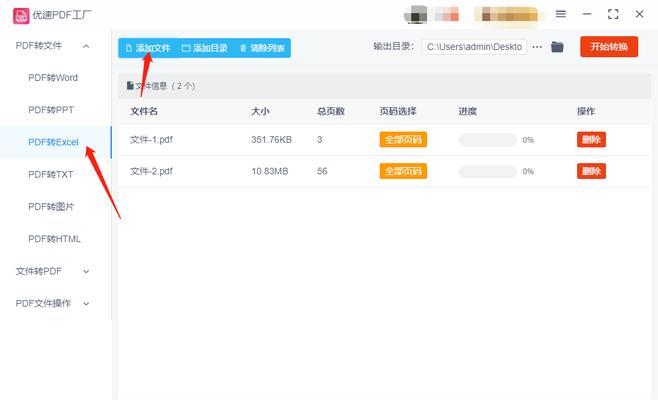Delete 文件-2.pdf using its 删除 button

[591, 171]
